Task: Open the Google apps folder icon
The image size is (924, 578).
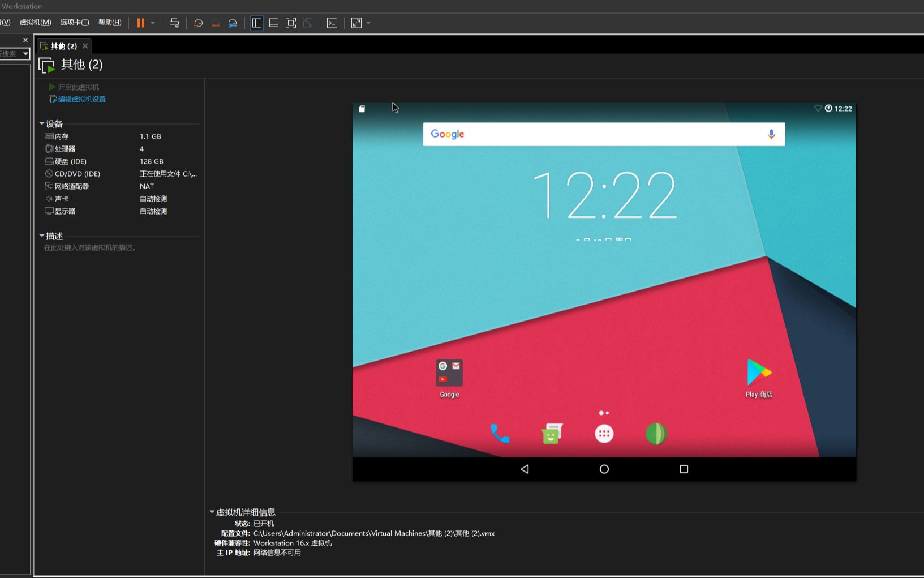Action: (x=449, y=373)
